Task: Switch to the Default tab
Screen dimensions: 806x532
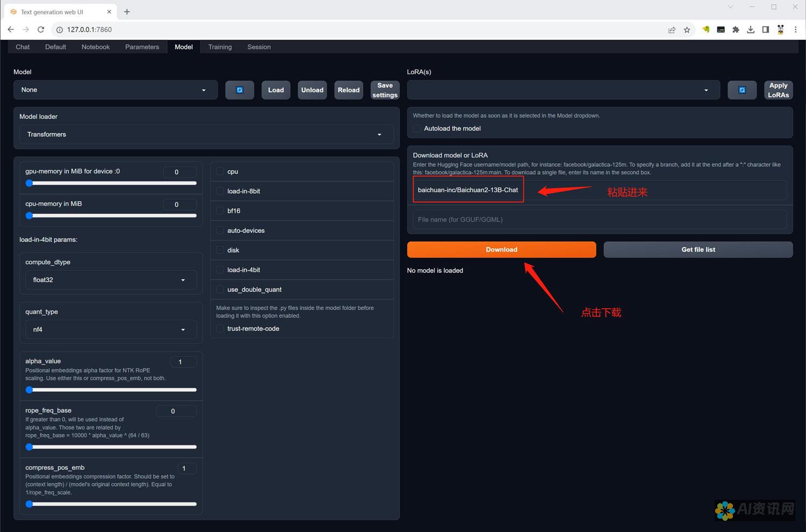Action: [x=55, y=47]
